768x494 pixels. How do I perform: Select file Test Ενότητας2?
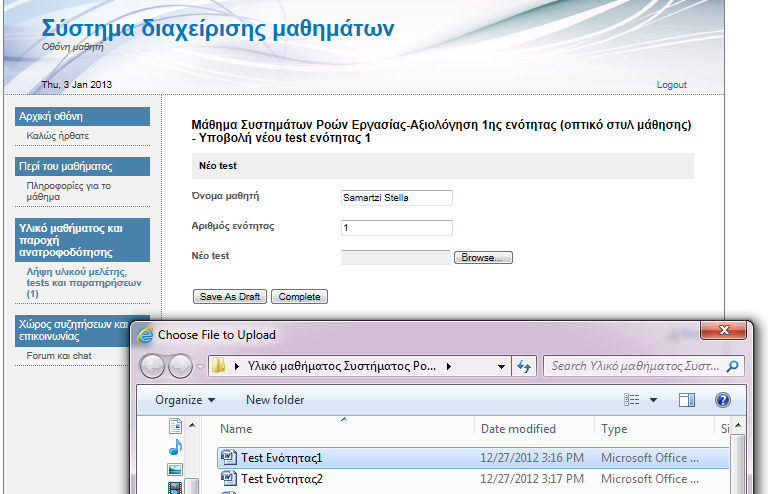tap(473, 479)
